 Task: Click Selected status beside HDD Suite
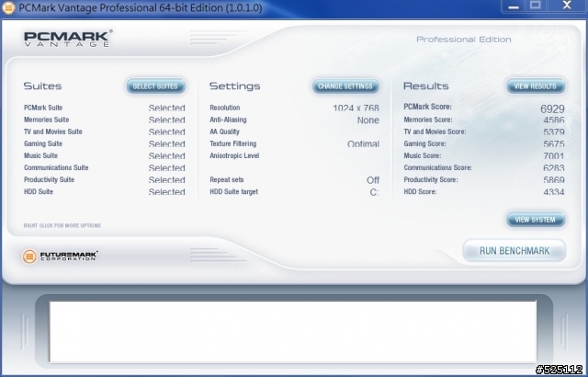click(x=167, y=192)
